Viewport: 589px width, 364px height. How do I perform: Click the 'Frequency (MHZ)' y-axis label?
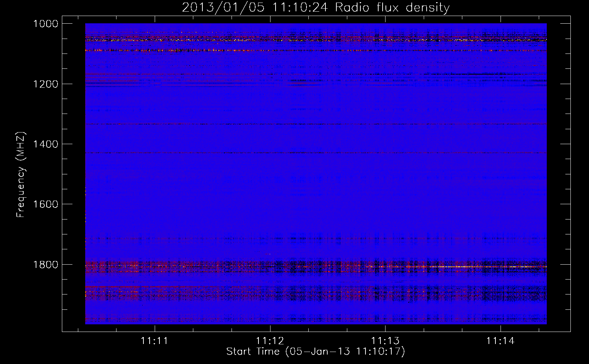pyautogui.click(x=20, y=175)
